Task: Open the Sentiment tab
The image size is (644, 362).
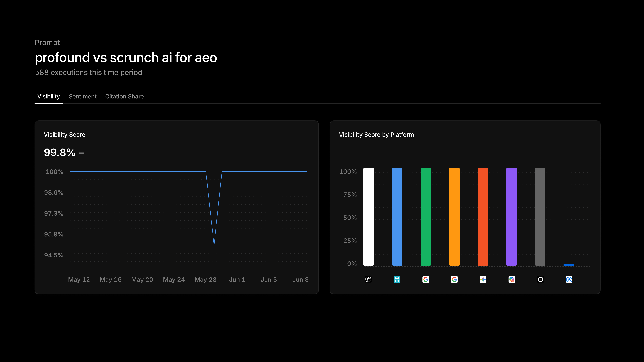Action: [x=82, y=96]
